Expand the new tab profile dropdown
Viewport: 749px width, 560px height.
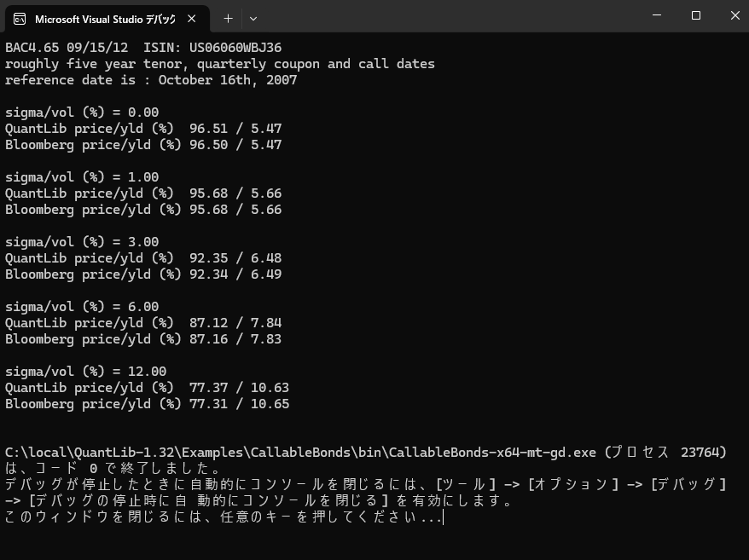tap(253, 19)
